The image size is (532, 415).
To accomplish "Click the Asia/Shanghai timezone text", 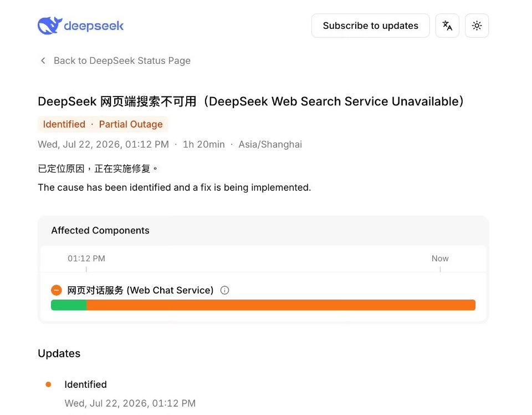I will coord(270,144).
